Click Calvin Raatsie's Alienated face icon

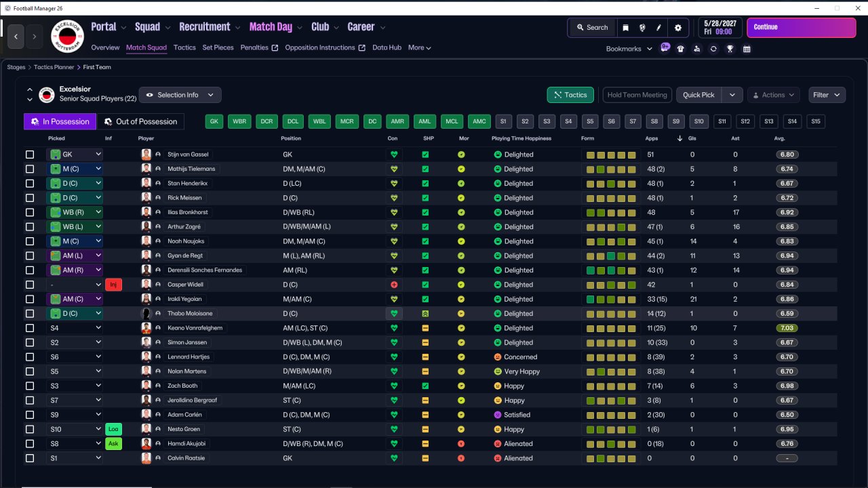498,458
